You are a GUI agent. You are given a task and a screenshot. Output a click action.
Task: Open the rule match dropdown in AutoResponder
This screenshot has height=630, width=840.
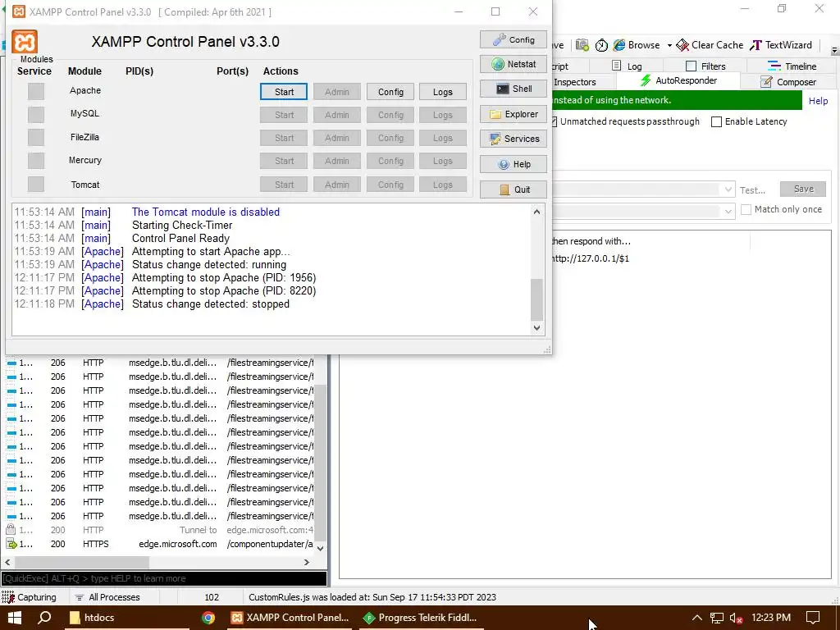pos(728,189)
